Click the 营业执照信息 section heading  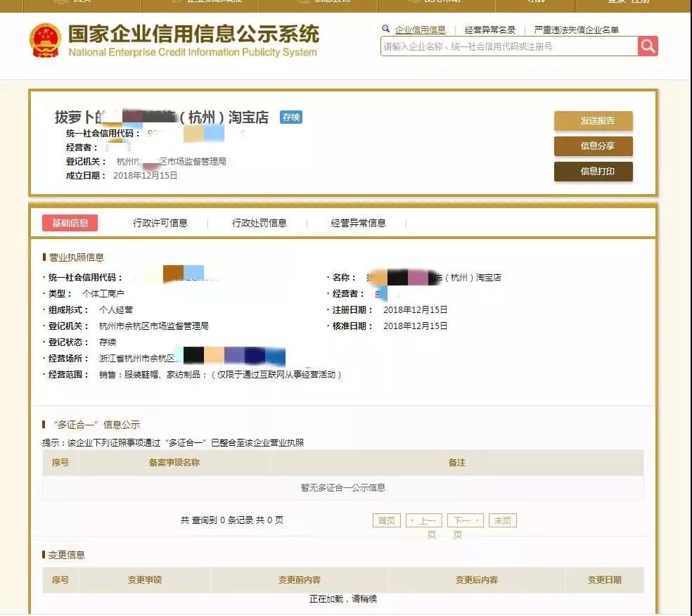pos(77,257)
